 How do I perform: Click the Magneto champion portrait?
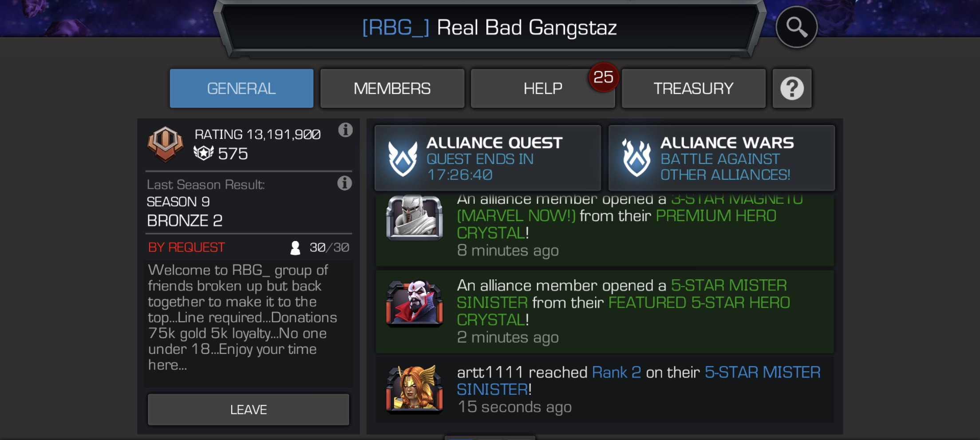tap(415, 218)
